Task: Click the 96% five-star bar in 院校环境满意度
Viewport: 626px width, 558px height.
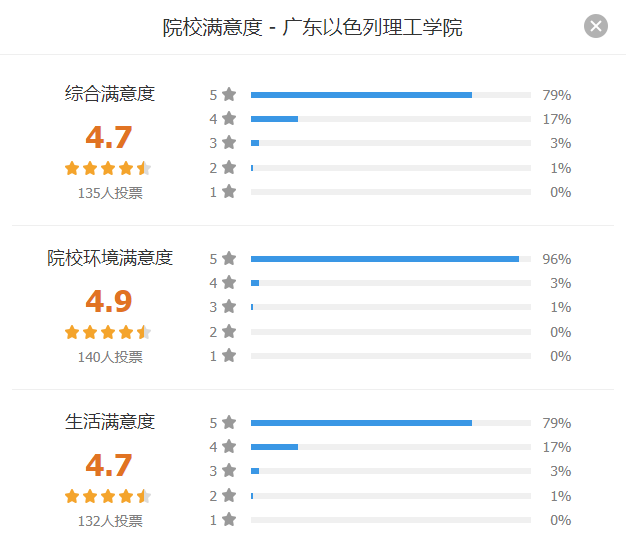Action: point(385,259)
